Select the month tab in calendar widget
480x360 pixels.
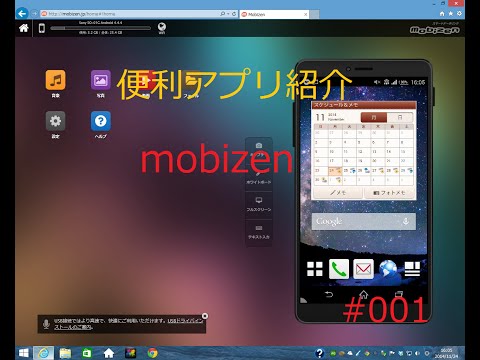click(x=374, y=117)
